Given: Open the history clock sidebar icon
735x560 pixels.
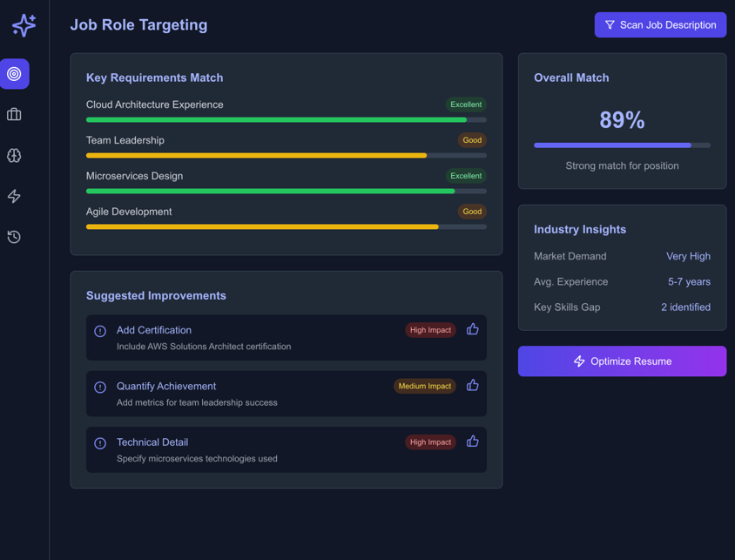Looking at the screenshot, I should (14, 237).
